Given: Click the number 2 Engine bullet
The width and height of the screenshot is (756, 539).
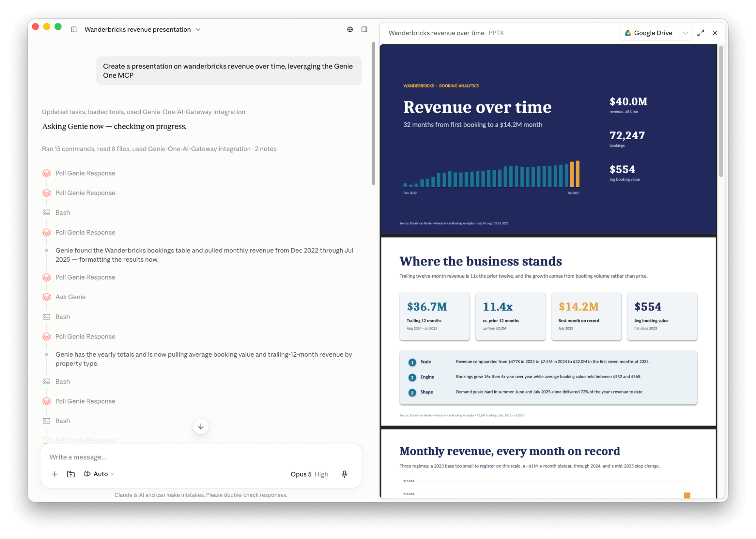Looking at the screenshot, I should coord(412,377).
